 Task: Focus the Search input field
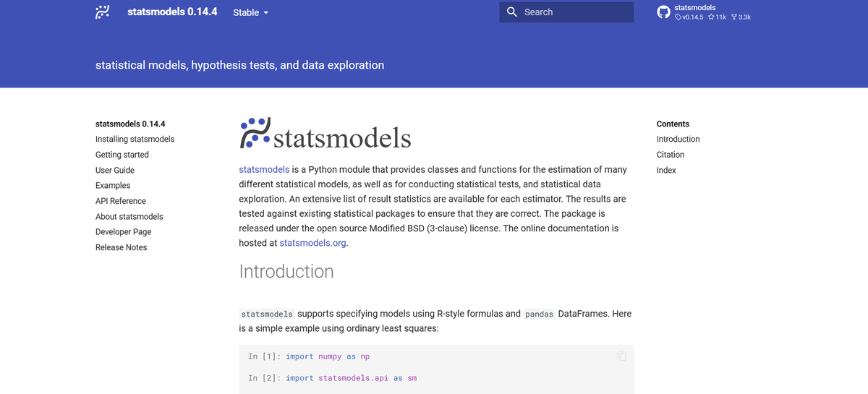[566, 12]
